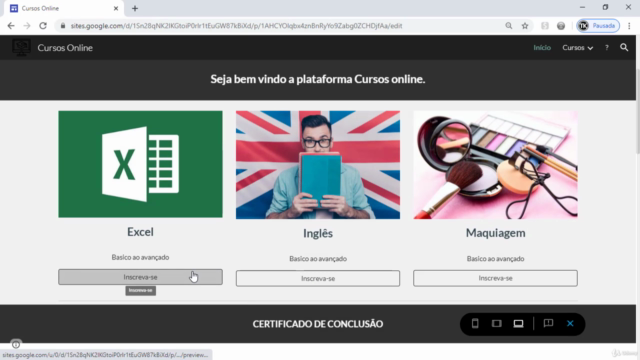
Task: Click the CERTIFICADO DE CONCLUSÃO heading
Action: (318, 324)
